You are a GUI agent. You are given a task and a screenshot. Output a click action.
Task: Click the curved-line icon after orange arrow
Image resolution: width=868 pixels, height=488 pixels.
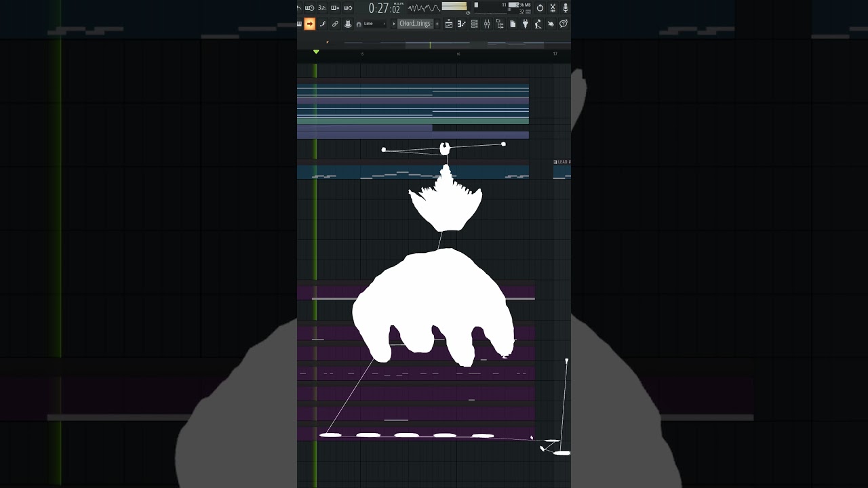[322, 24]
